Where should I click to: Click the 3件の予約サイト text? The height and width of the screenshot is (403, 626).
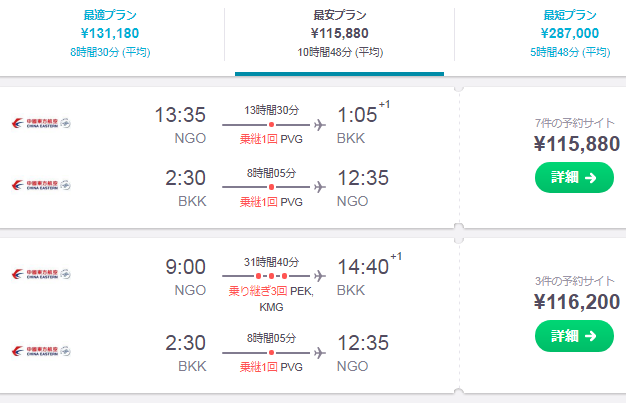coord(574,281)
